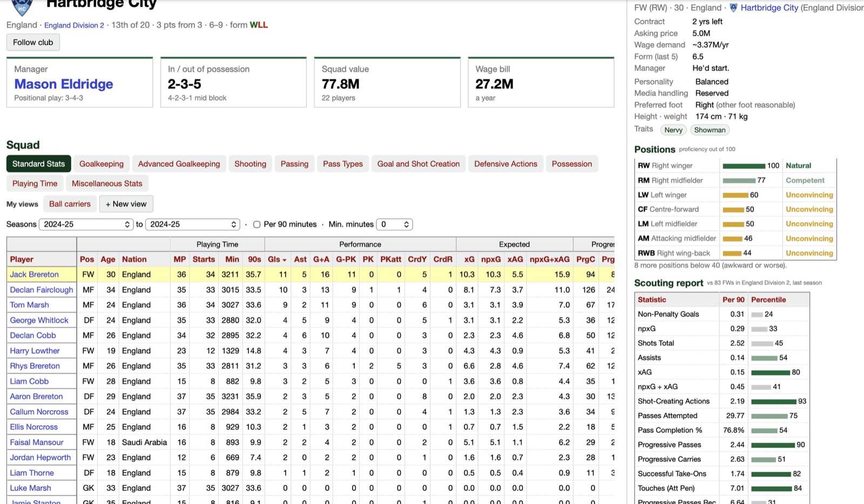Open the Min. minutes dropdown

(394, 224)
